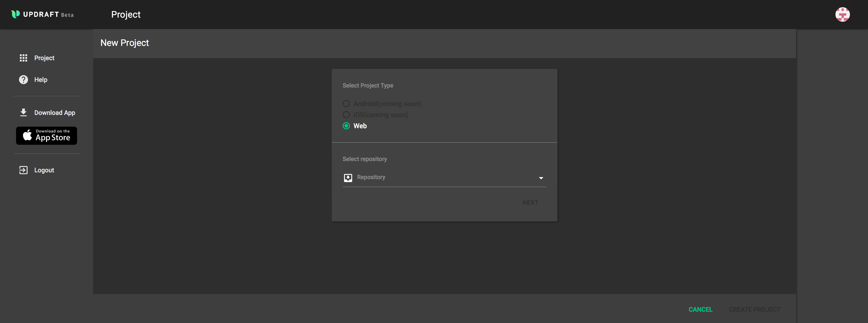This screenshot has height=323, width=868.
Task: Click the Project grid icon in sidebar
Action: click(23, 58)
